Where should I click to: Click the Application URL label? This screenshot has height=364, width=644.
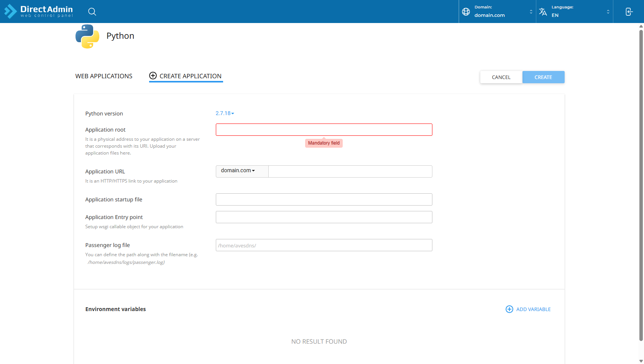tap(105, 171)
